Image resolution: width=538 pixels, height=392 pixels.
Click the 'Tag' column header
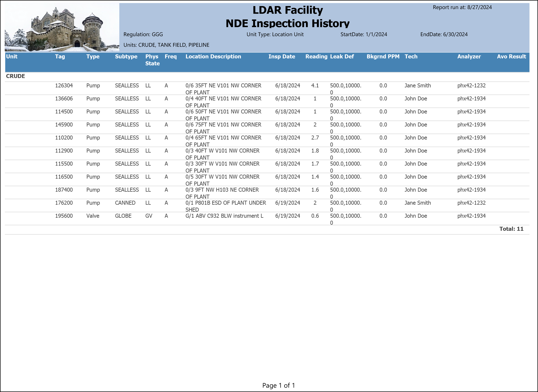click(x=60, y=56)
